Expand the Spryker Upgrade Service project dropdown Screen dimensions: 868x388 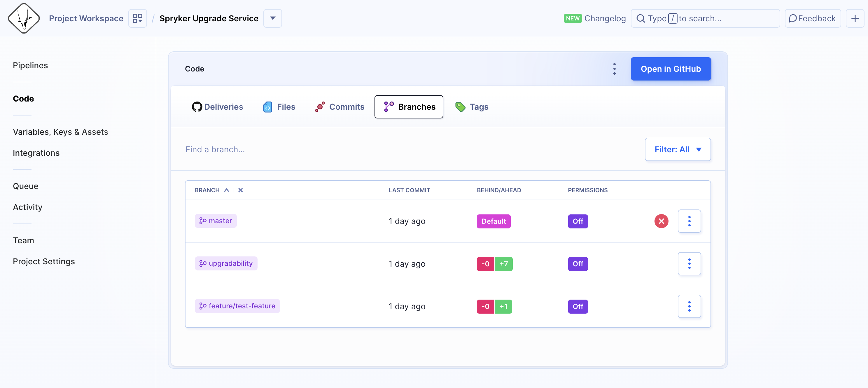273,18
